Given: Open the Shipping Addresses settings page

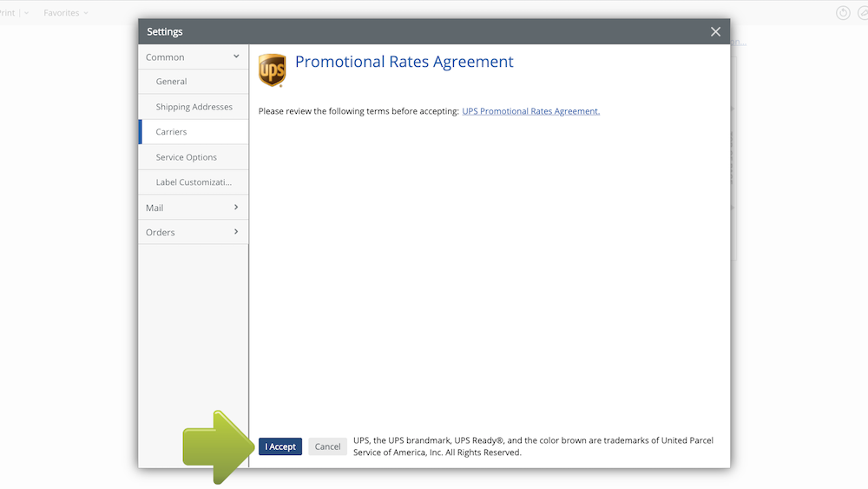Looking at the screenshot, I should point(194,107).
